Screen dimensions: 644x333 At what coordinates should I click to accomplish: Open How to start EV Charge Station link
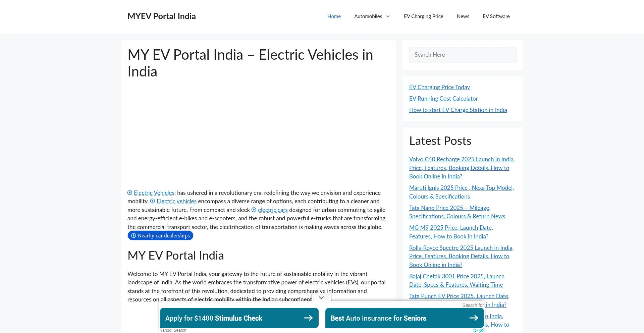pyautogui.click(x=458, y=110)
